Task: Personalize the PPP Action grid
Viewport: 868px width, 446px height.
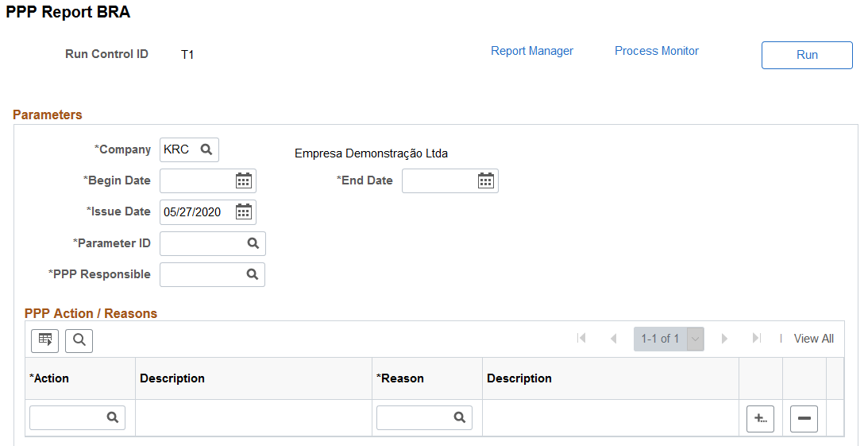Action: [x=44, y=340]
